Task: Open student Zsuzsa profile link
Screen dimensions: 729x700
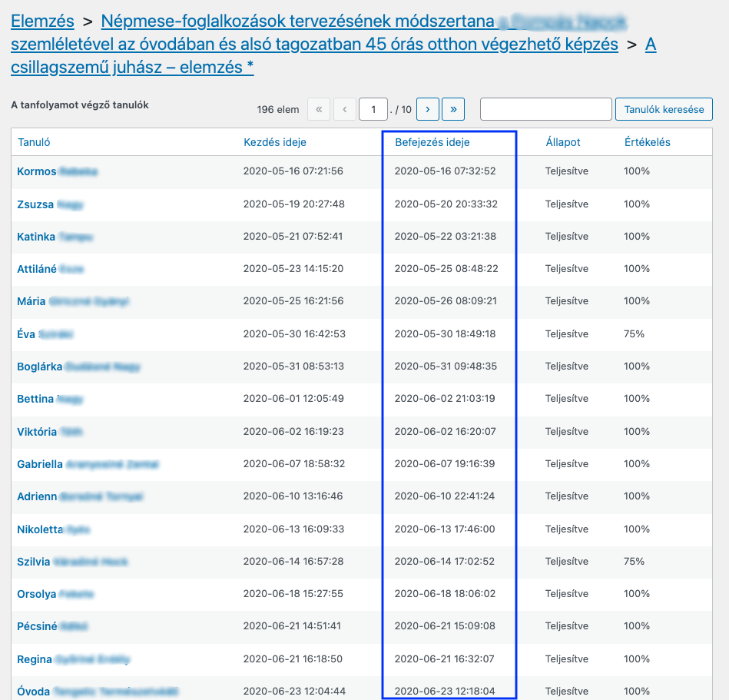Action: (x=50, y=204)
